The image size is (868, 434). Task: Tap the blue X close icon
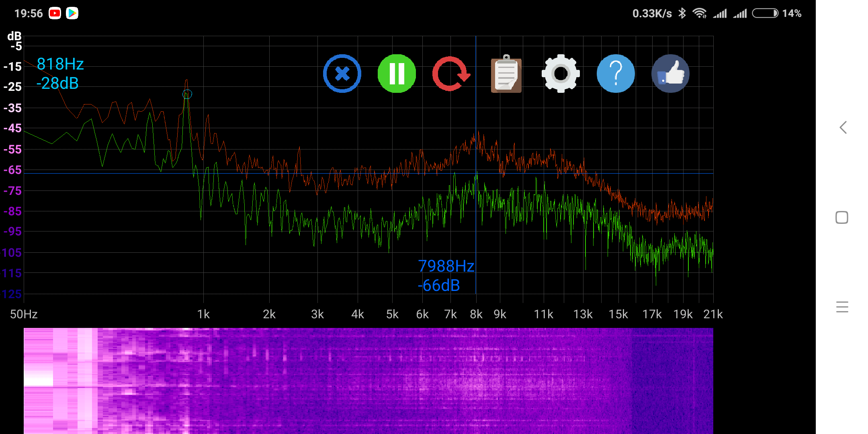[342, 74]
